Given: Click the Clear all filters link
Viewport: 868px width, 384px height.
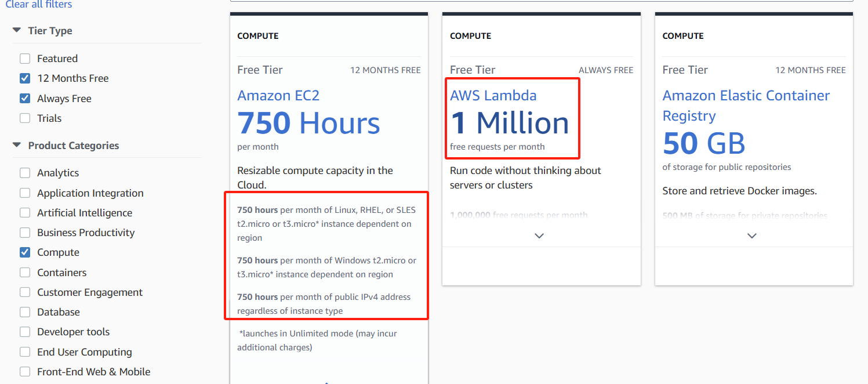Looking at the screenshot, I should 39,5.
